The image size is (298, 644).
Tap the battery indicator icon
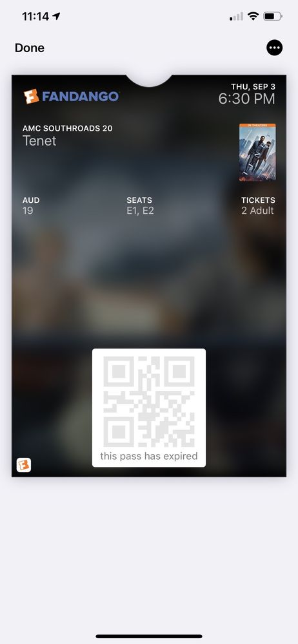pos(272,17)
